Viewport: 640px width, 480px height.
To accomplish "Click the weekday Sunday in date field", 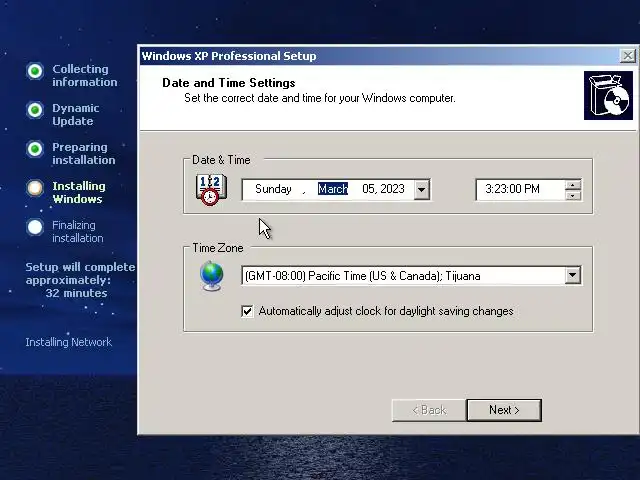I will click(273, 189).
